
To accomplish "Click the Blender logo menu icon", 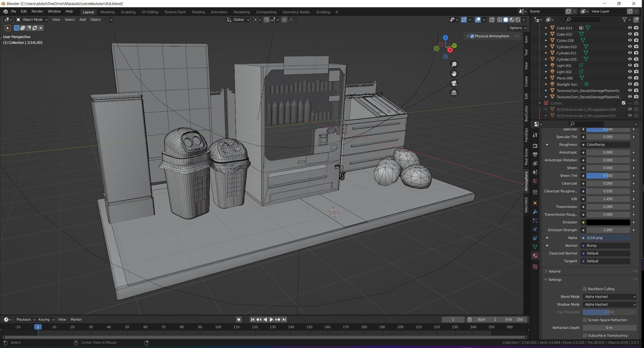I will point(6,12).
